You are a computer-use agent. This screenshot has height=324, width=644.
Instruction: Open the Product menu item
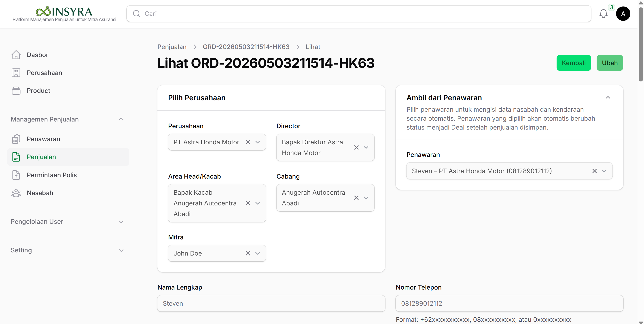coord(68,91)
